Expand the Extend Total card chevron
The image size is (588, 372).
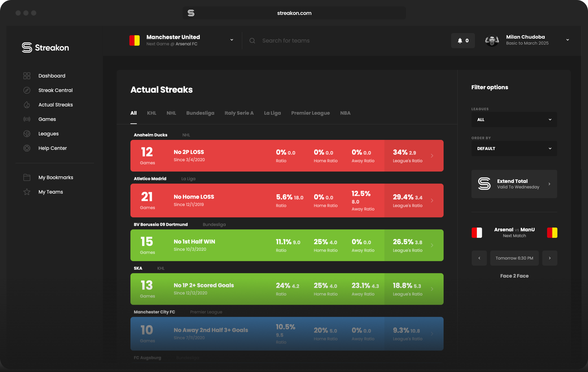pos(549,184)
